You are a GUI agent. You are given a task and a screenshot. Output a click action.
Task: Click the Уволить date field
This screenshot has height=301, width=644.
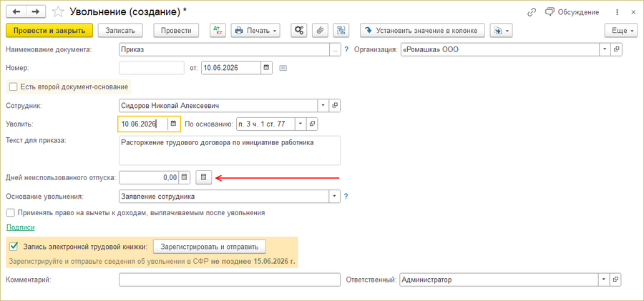click(x=143, y=124)
